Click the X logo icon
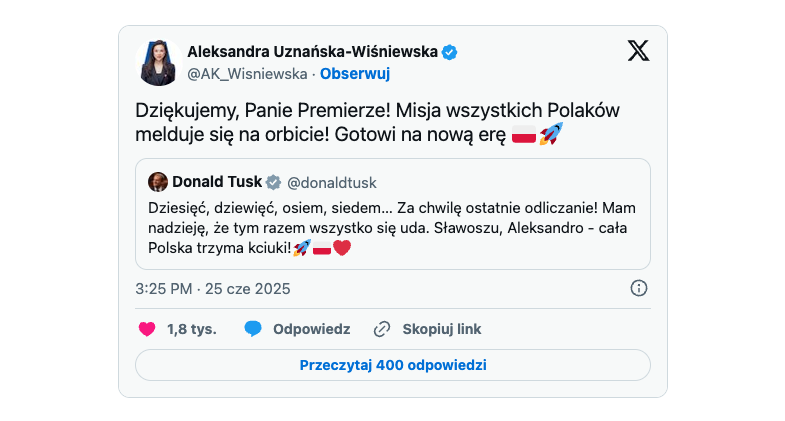The width and height of the screenshot is (785, 421). pyautogui.click(x=638, y=51)
